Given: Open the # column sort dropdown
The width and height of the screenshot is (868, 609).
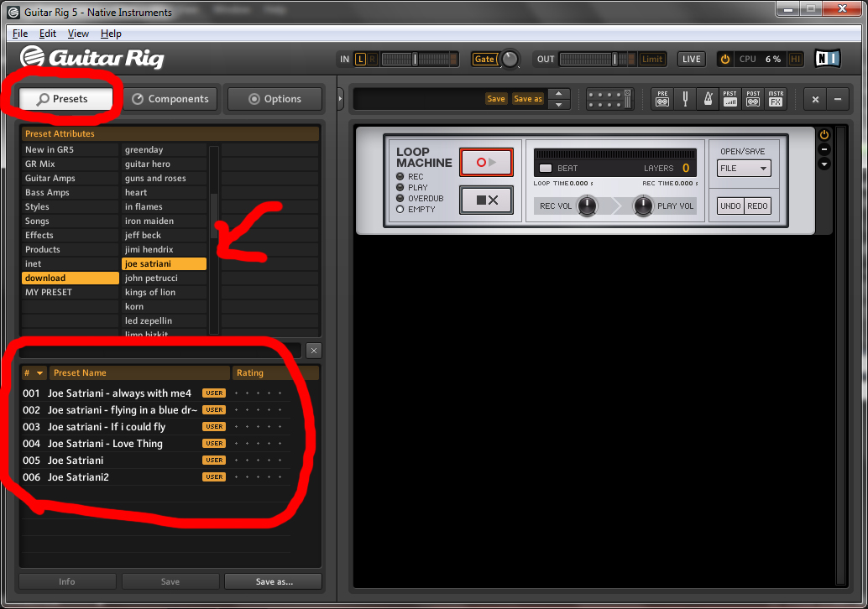Looking at the screenshot, I should (34, 372).
